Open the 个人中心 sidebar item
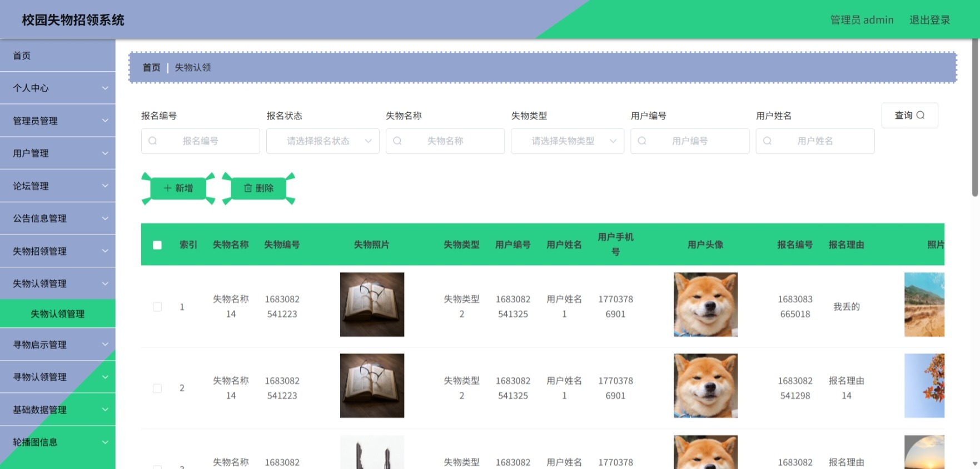 point(58,88)
